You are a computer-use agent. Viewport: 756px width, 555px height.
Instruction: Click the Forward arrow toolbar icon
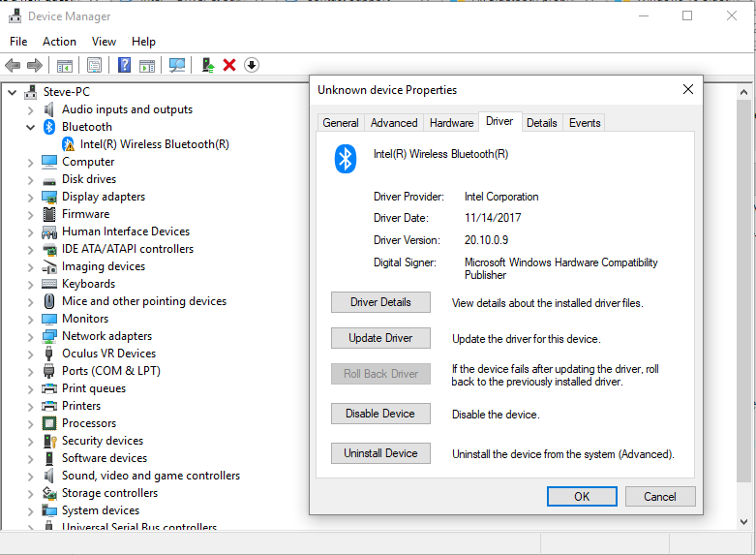35,65
